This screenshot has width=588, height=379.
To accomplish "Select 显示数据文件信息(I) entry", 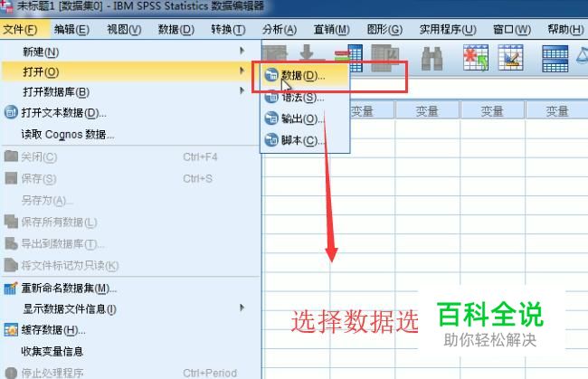I will 130,308.
